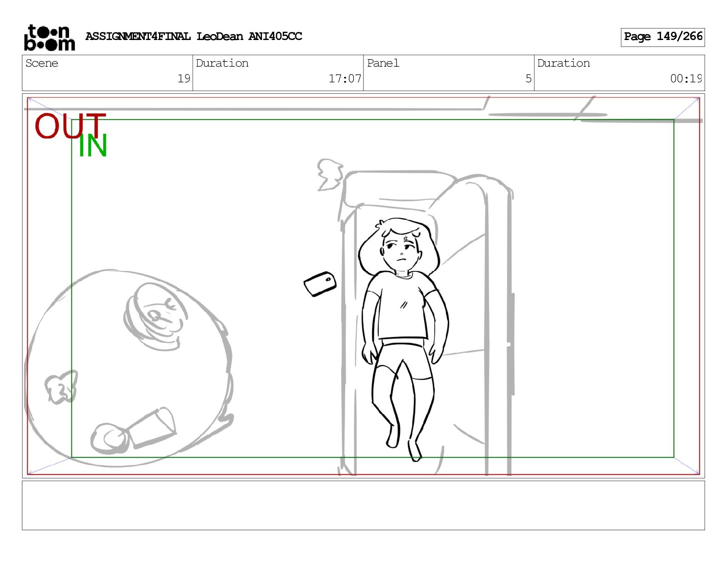This screenshot has width=728, height=563.
Task: Click the Toon Boom logo
Action: (49, 37)
